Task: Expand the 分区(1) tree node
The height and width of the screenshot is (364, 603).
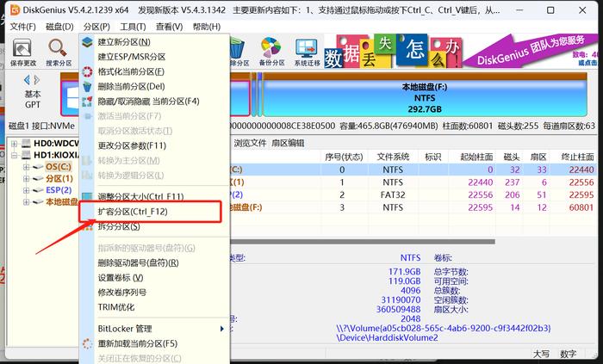Action: [26, 178]
